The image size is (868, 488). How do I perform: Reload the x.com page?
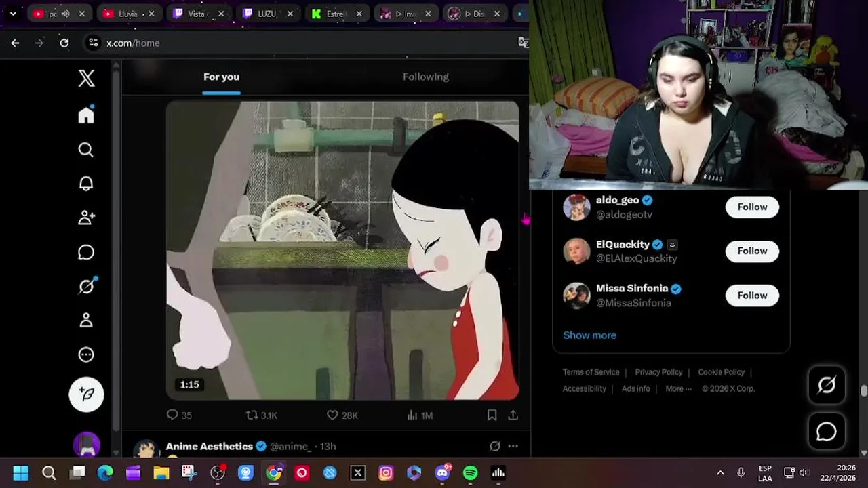coord(64,43)
